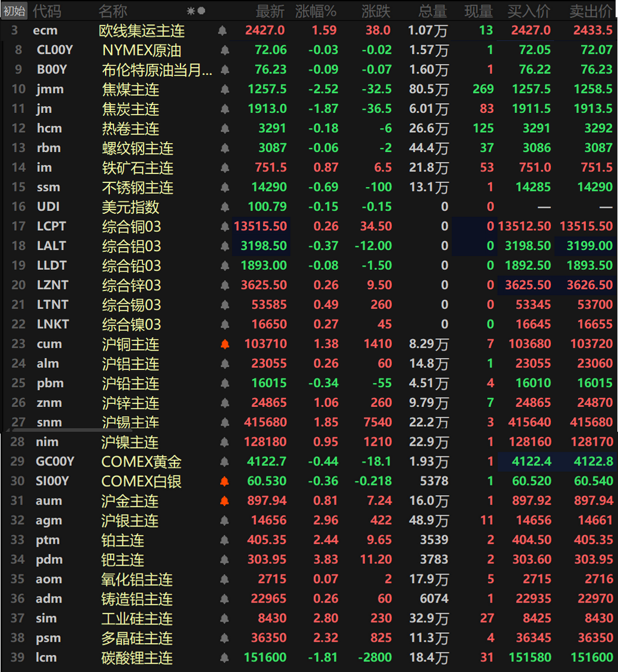Click the alert bell for 焦煤主连

pos(225,89)
